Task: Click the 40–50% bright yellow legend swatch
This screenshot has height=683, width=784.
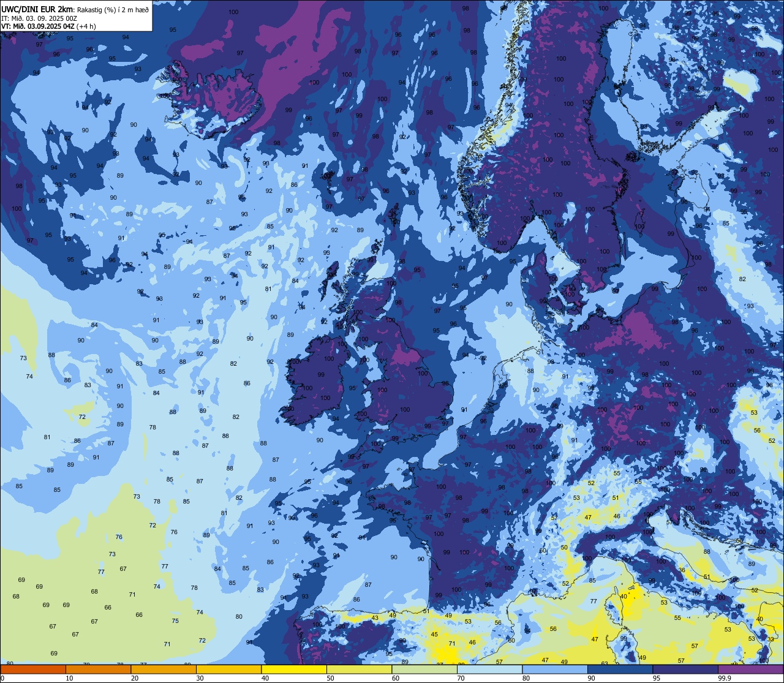Action: [x=294, y=669]
